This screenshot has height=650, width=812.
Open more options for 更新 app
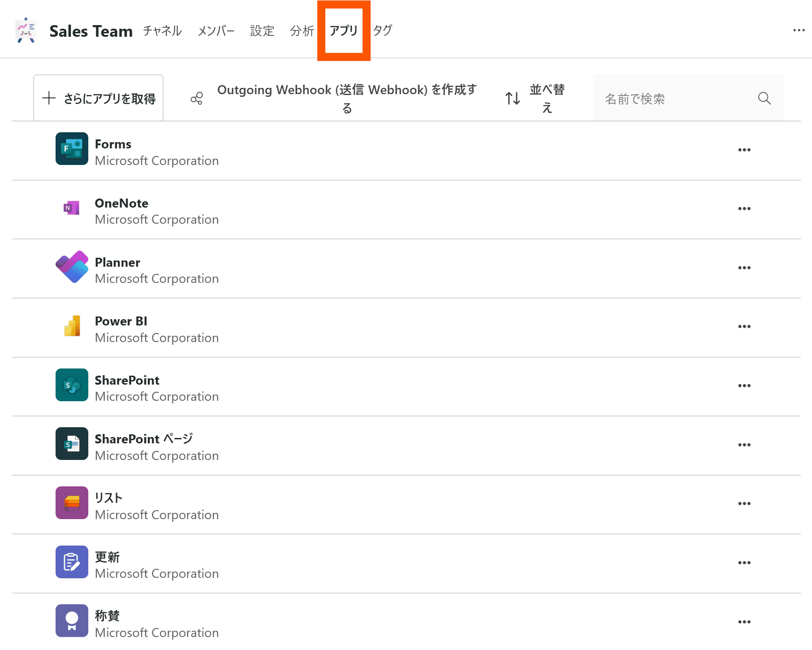click(744, 563)
